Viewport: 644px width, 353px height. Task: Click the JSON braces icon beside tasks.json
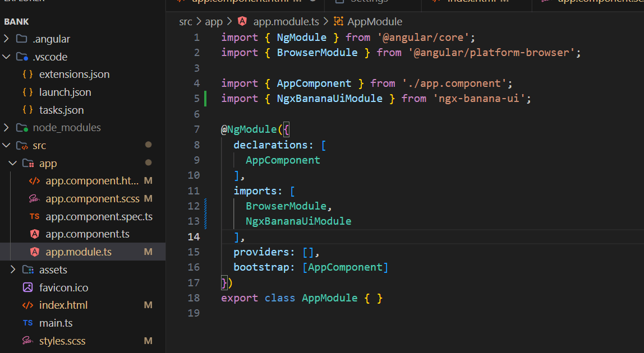pyautogui.click(x=28, y=110)
